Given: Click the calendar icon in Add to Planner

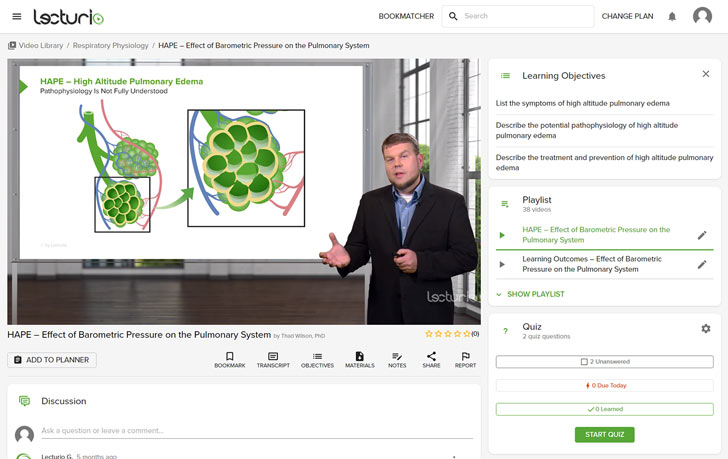Looking at the screenshot, I should click(x=18, y=360).
